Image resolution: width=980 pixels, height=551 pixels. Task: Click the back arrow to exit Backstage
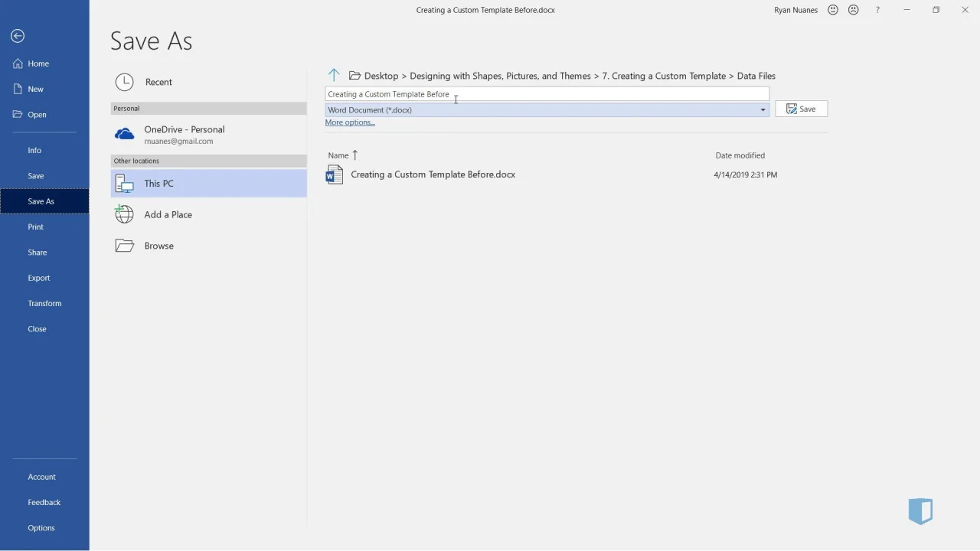18,36
